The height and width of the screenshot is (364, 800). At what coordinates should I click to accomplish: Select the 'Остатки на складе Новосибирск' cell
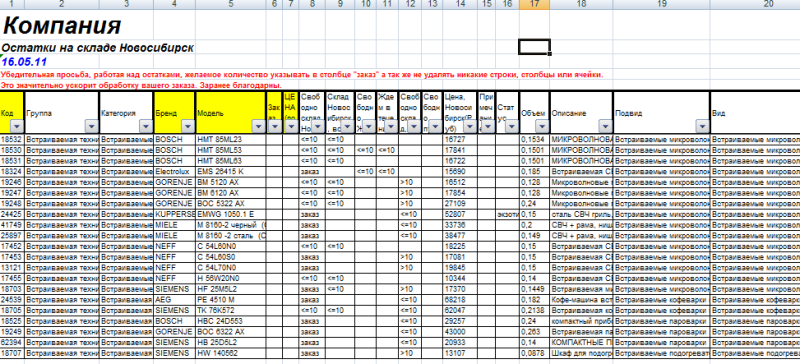pyautogui.click(x=97, y=48)
